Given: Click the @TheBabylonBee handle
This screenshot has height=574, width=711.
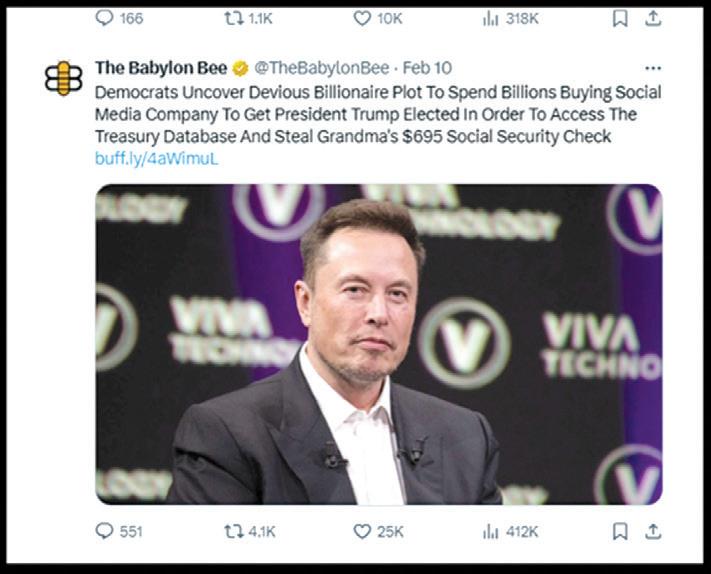Looking at the screenshot, I should tap(319, 68).
